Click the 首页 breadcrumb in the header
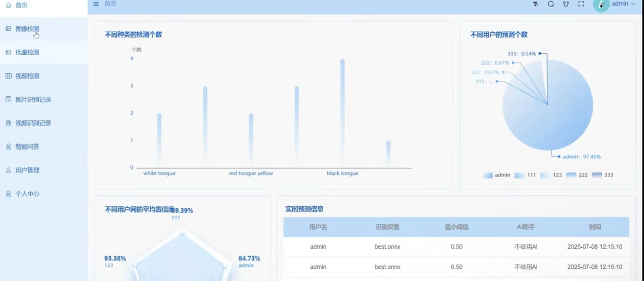 point(110,4)
